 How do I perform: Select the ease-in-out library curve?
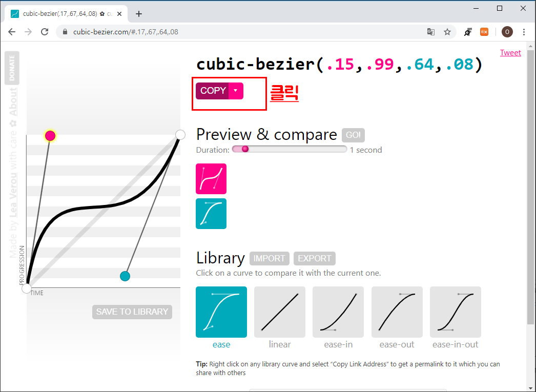click(456, 312)
